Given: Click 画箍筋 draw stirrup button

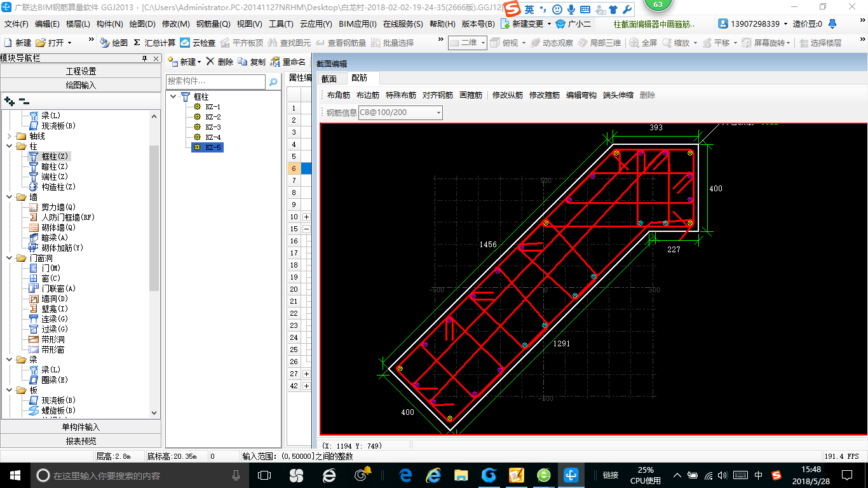Looking at the screenshot, I should click(x=471, y=95).
